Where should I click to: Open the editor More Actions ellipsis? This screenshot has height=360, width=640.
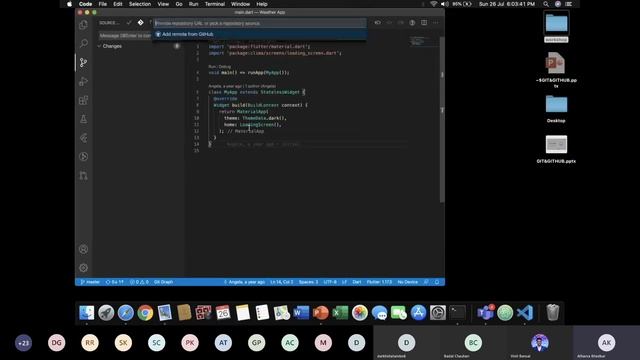tap(436, 23)
